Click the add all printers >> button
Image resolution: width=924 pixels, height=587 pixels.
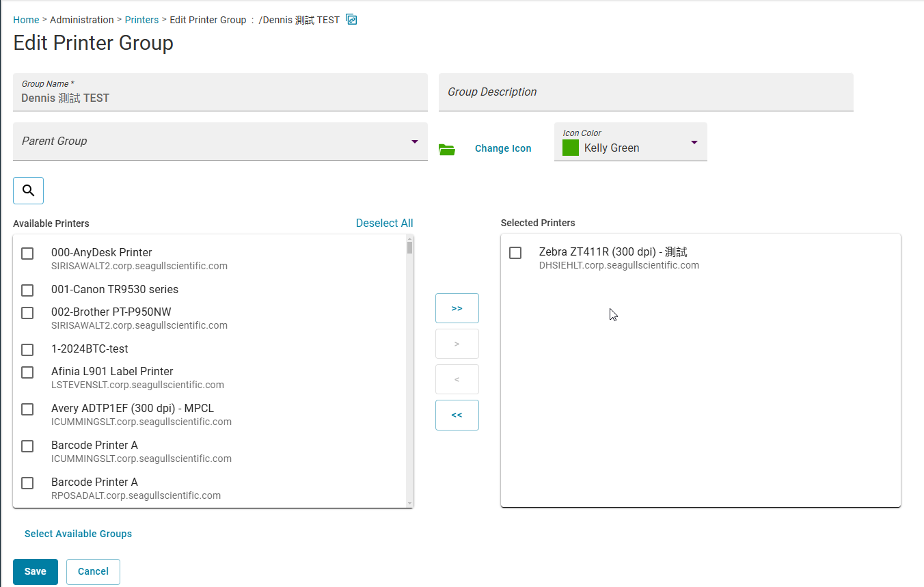[x=457, y=308]
